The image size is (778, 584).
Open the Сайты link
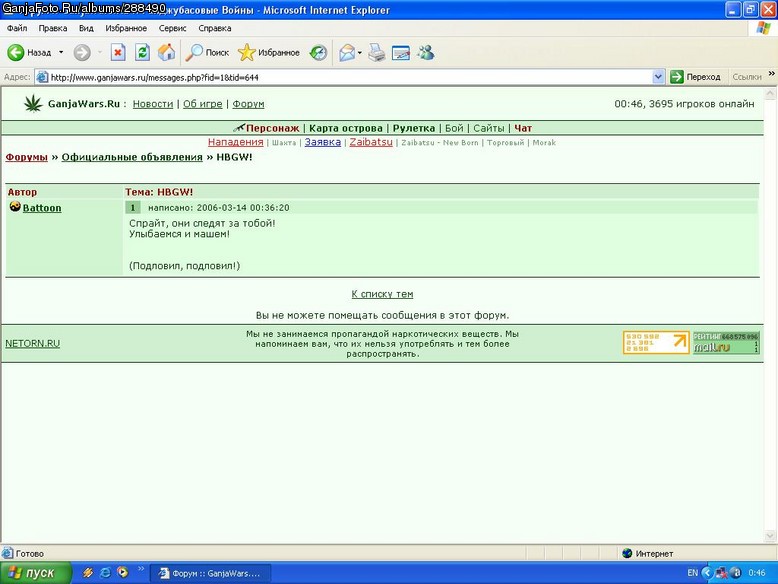(x=489, y=128)
